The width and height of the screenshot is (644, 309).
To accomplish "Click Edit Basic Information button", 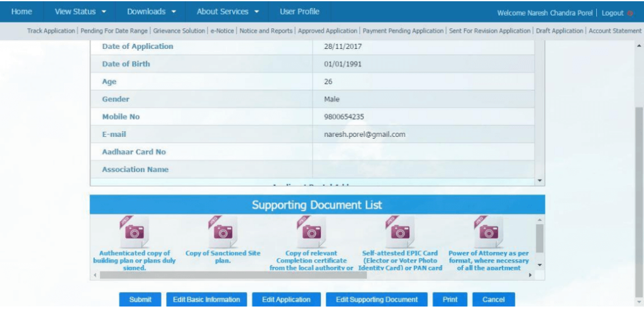I will pos(206,300).
